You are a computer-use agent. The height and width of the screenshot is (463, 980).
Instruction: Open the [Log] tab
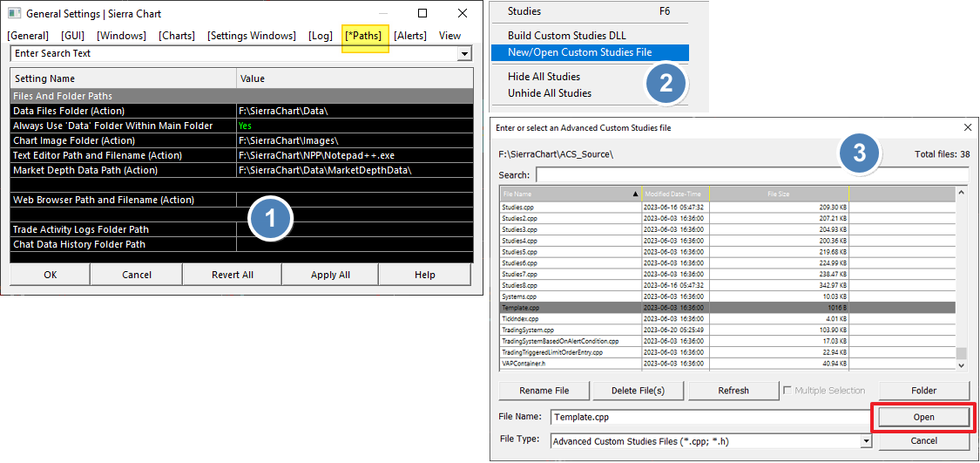[321, 36]
